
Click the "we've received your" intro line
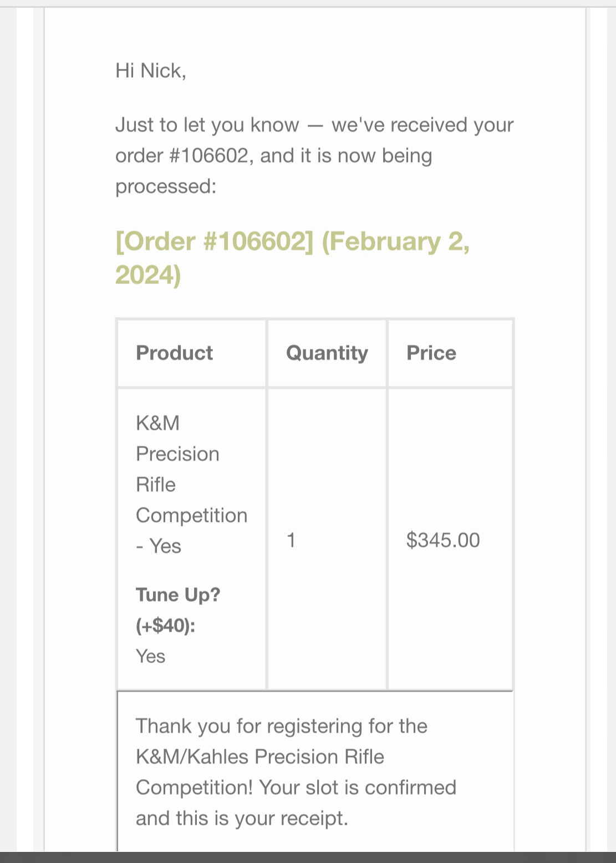click(422, 125)
